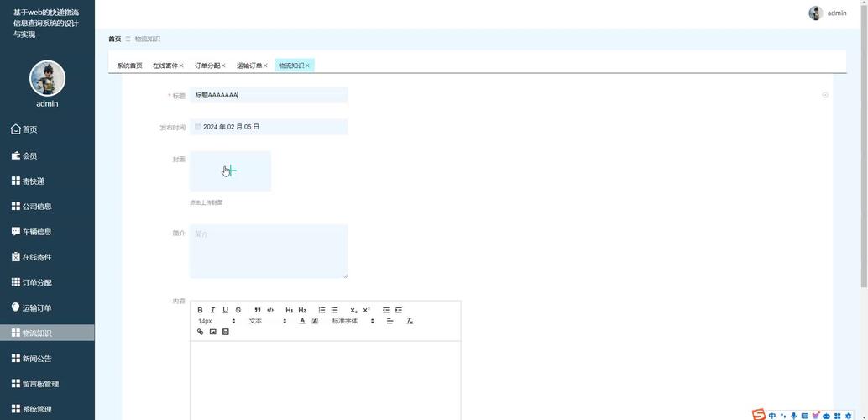This screenshot has width=868, height=420.
Task: Open 新闻公告 in the sidebar
Action: [x=37, y=359]
